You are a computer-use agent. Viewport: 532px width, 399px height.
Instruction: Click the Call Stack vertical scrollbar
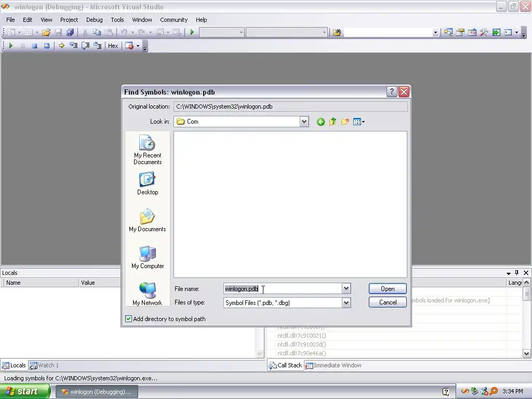coord(526,318)
